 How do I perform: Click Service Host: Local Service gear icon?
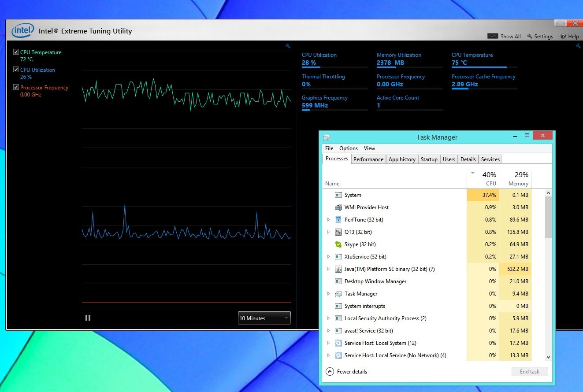[338, 355]
